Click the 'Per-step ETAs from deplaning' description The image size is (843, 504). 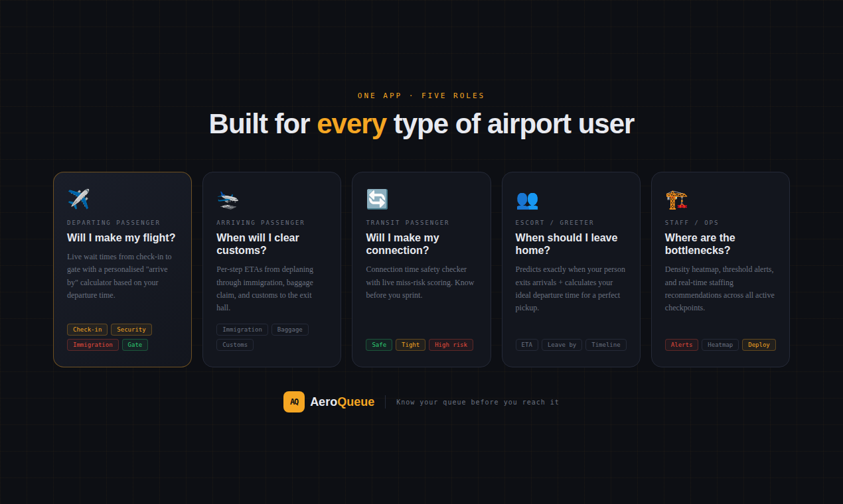(265, 288)
